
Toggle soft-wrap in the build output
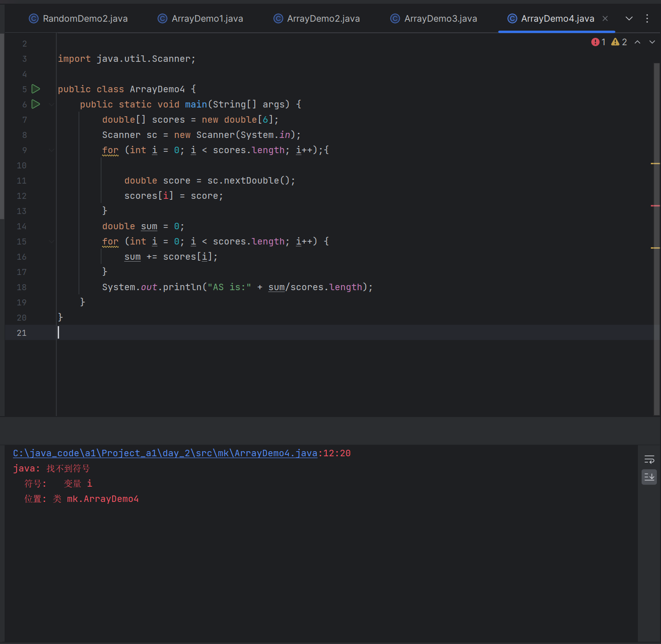pyautogui.click(x=649, y=459)
